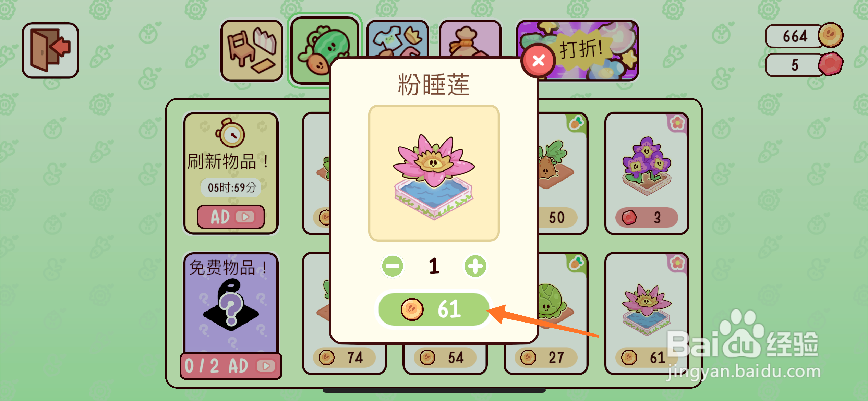The height and width of the screenshot is (401, 868).
Task: Claim free mystery item via AD
Action: click(231, 366)
